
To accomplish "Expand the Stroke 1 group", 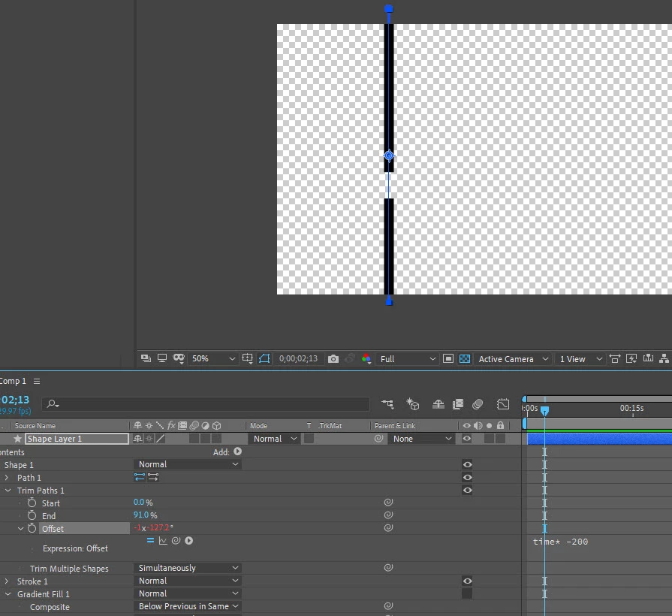I will click(x=7, y=581).
